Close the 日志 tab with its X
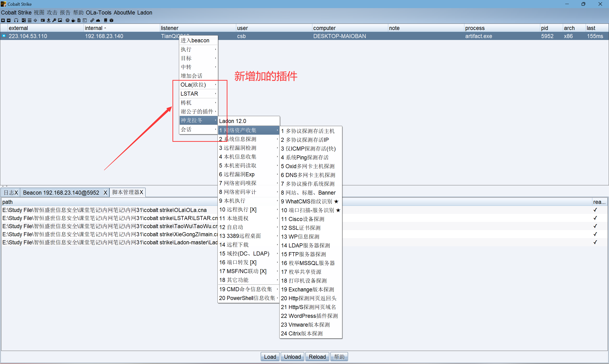The image size is (609, 364). coord(16,192)
